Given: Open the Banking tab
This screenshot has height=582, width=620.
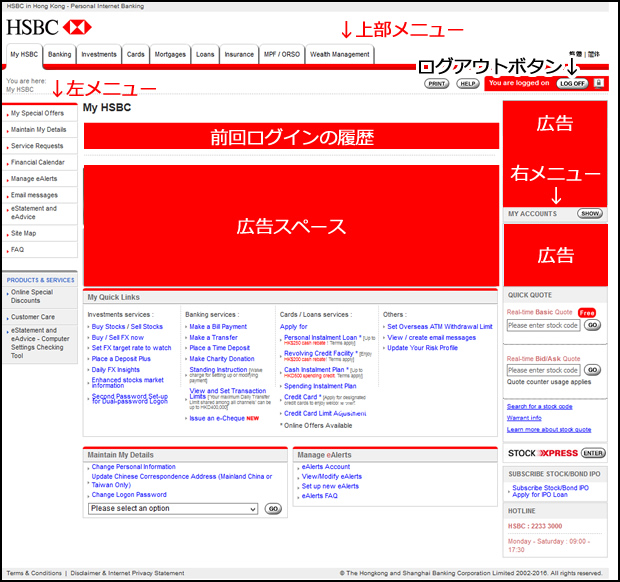Looking at the screenshot, I should (x=60, y=54).
